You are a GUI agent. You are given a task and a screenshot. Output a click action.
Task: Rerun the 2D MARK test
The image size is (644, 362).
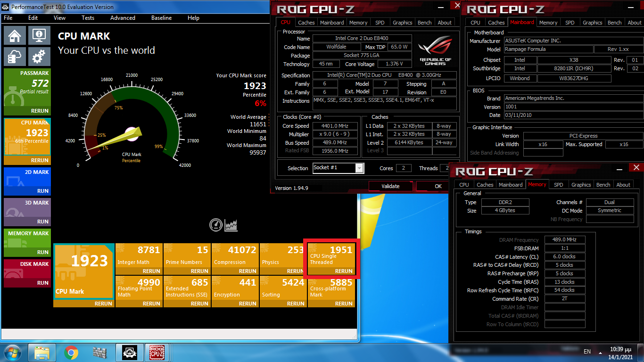point(43,191)
